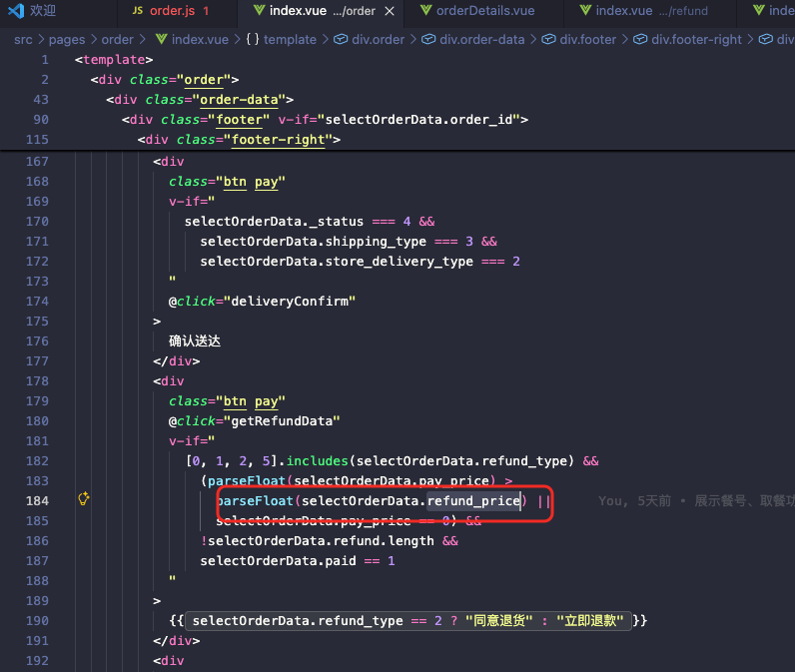Screen dimensions: 795x672
Task: Click line number 178 in the gutter
Action: click(x=36, y=380)
